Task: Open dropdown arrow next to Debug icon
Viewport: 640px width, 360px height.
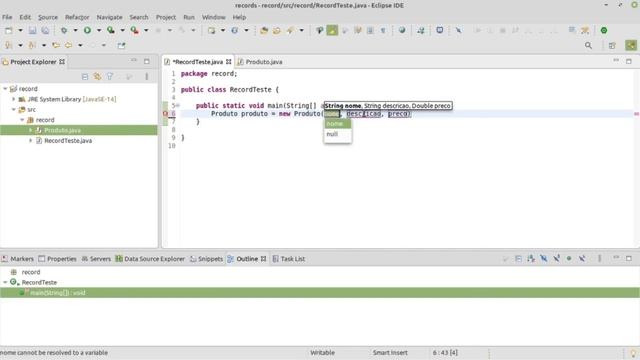Action: click(x=76, y=31)
